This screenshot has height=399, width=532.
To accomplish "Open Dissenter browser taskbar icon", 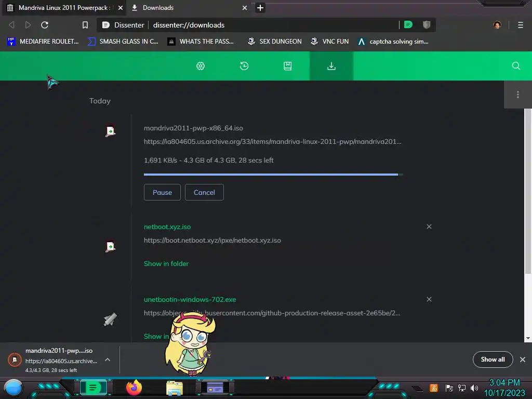I will (93, 388).
